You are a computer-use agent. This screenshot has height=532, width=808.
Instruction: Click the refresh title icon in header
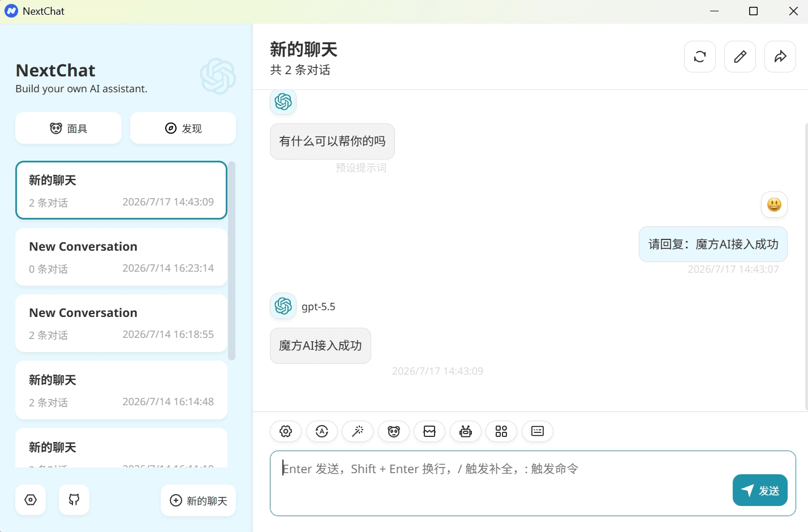(x=700, y=57)
